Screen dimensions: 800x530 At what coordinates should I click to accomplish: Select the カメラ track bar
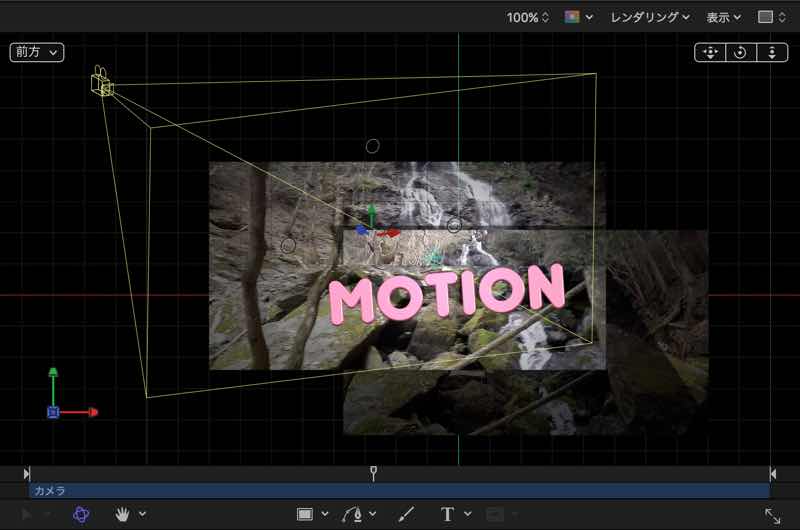[400, 491]
